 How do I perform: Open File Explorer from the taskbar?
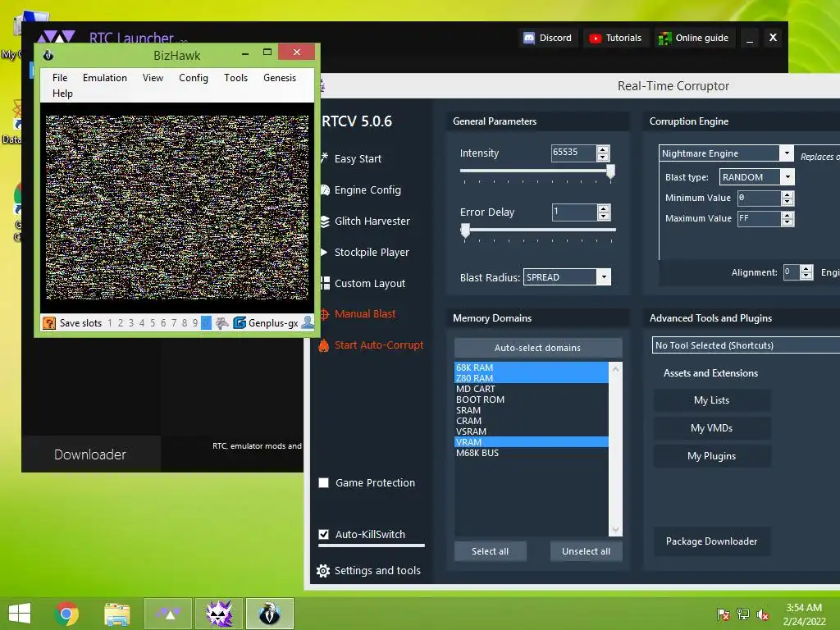coord(116,614)
